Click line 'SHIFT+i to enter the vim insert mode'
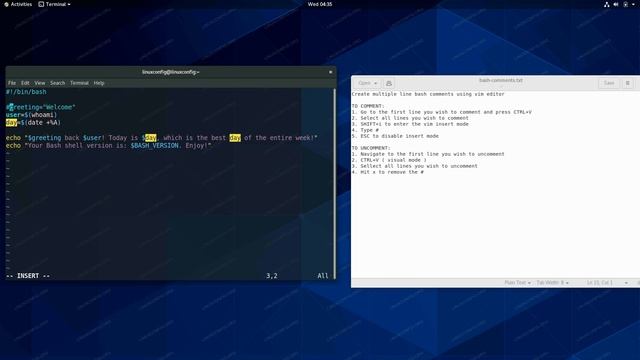 tap(410, 124)
